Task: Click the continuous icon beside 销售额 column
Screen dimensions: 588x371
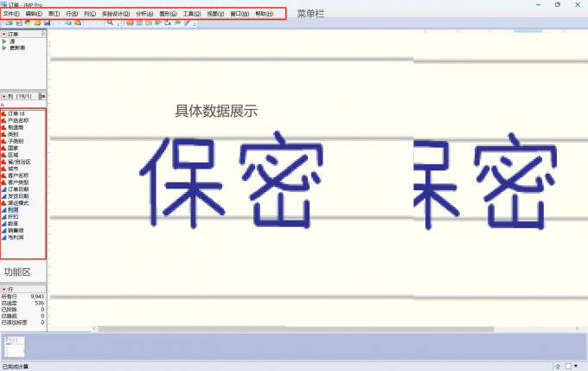Action: [3, 230]
